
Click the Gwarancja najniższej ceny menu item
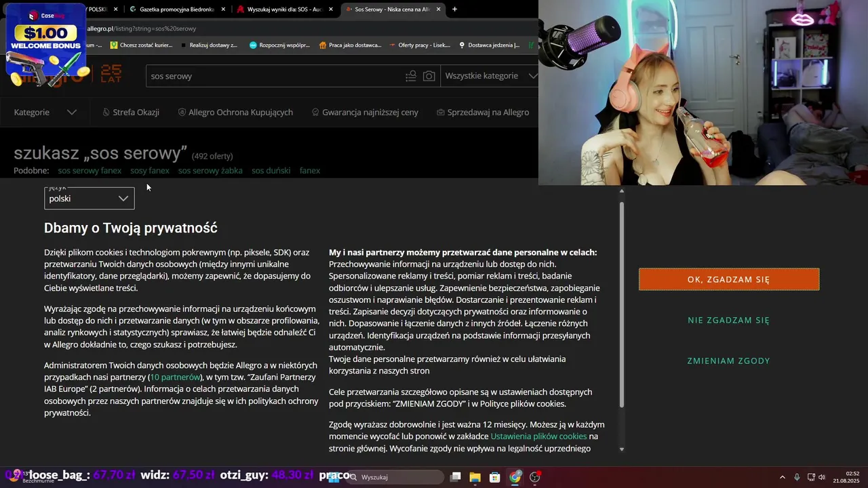pos(365,113)
